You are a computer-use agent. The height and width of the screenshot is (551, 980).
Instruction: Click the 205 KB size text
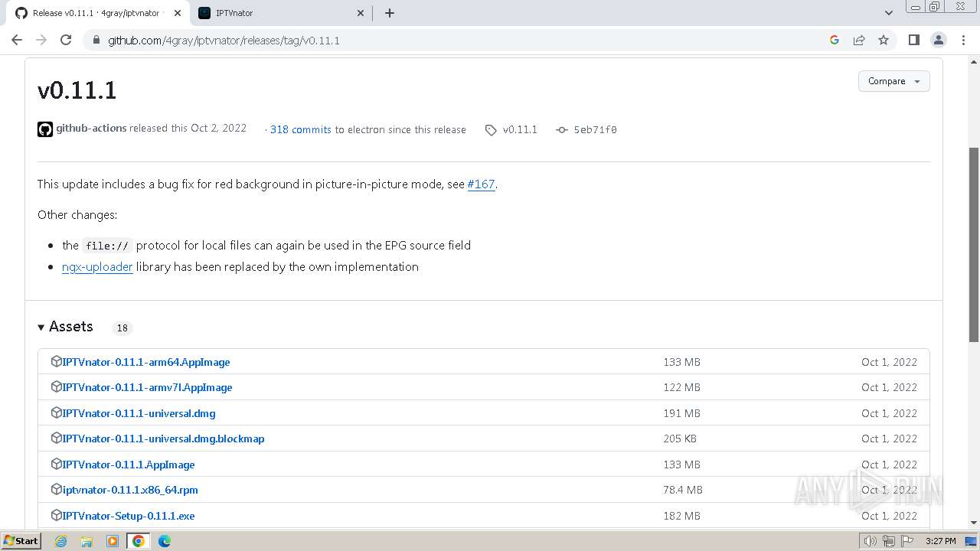pyautogui.click(x=680, y=439)
